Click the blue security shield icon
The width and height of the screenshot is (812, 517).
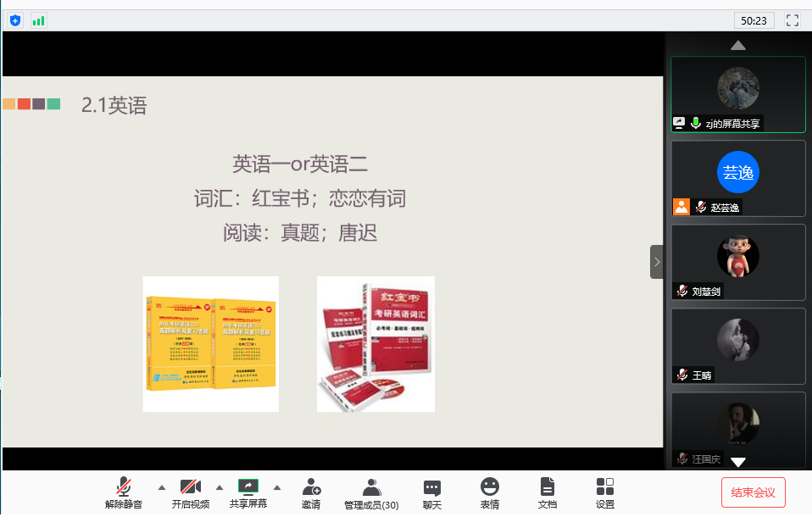(15, 20)
